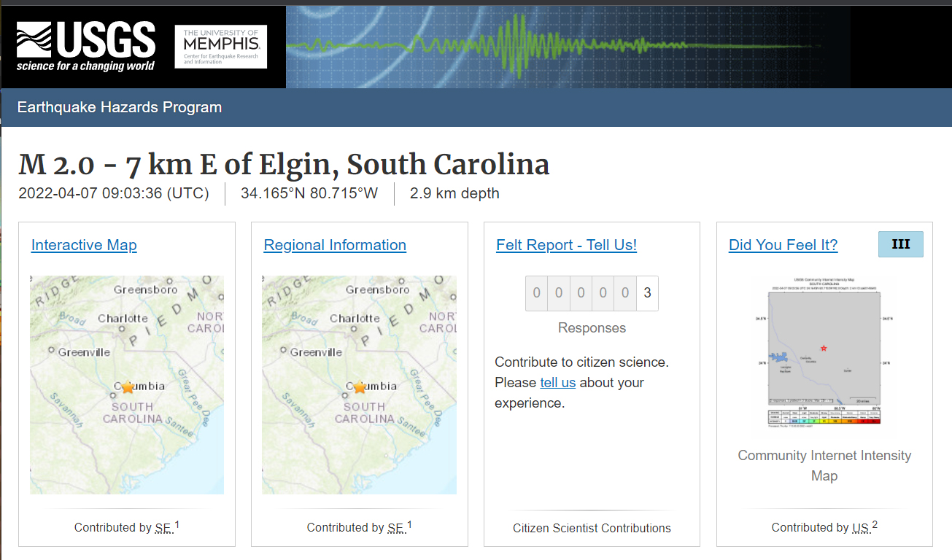This screenshot has height=560, width=952.
Task: Click the red star on intensity map
Action: tap(824, 349)
